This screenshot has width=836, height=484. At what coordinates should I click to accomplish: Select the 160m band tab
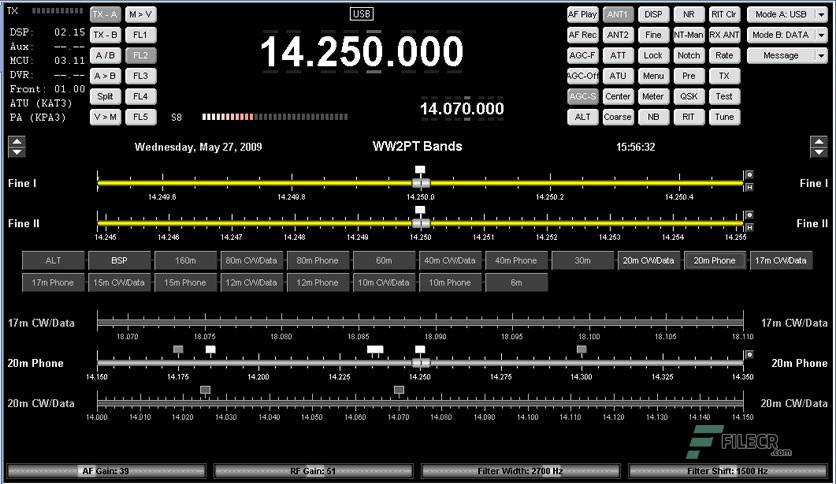[x=186, y=261]
